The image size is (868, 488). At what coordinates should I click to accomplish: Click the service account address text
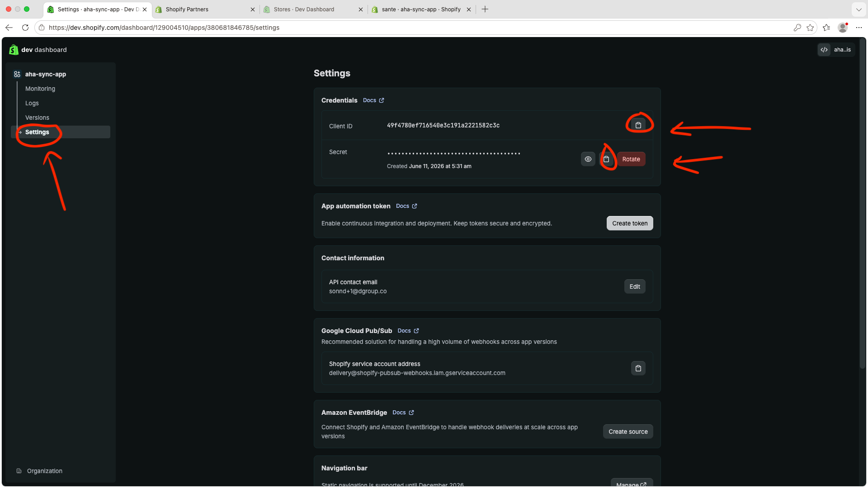click(x=417, y=373)
